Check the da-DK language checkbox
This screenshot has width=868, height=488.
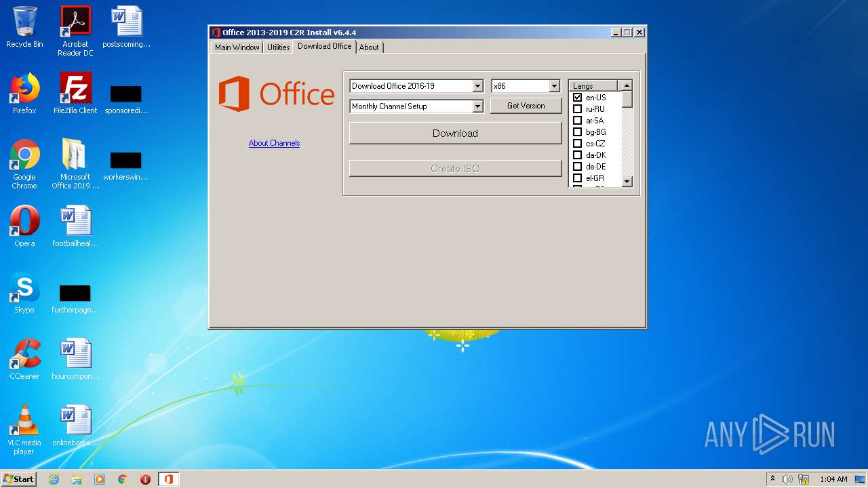tap(578, 155)
